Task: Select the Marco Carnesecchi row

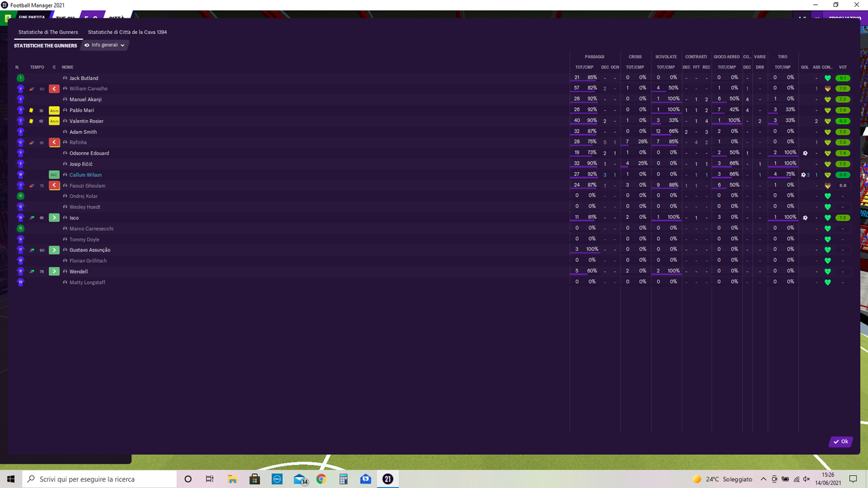Action: pos(434,228)
